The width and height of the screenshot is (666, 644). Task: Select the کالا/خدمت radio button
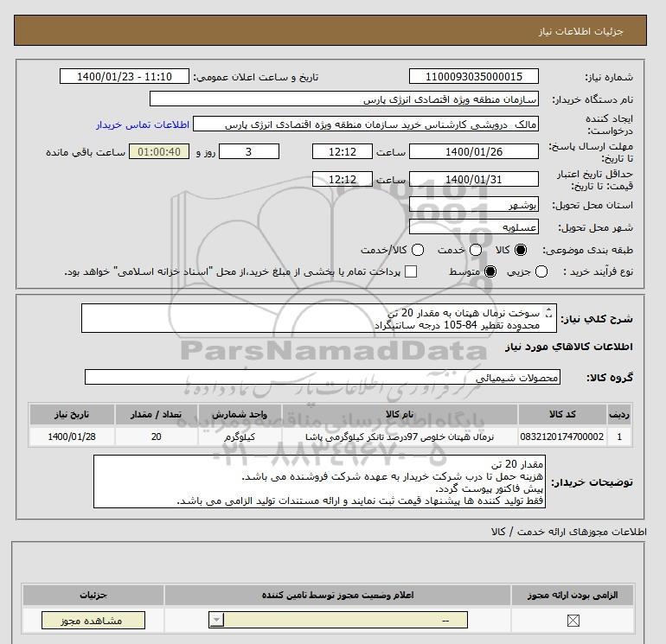418,250
